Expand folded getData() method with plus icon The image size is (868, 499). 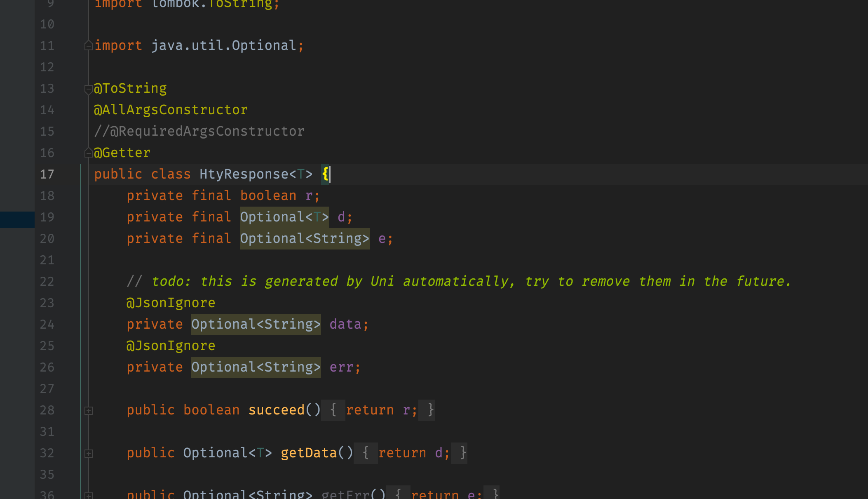[89, 454]
